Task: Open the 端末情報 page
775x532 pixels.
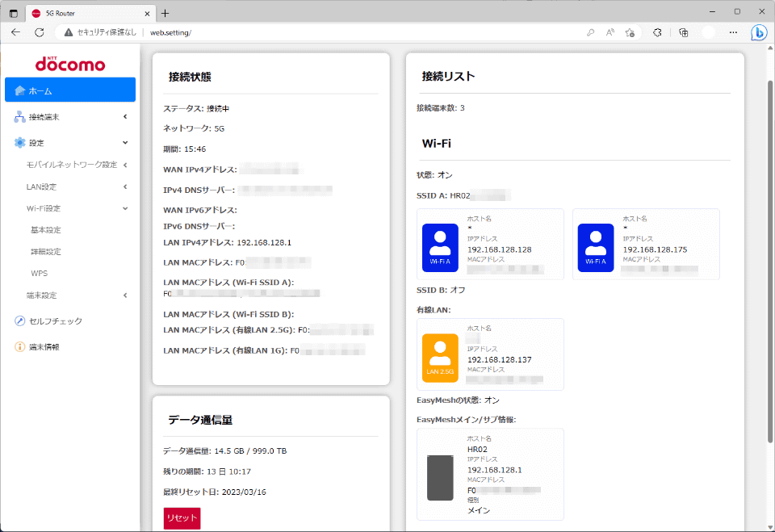Action: click(x=44, y=346)
